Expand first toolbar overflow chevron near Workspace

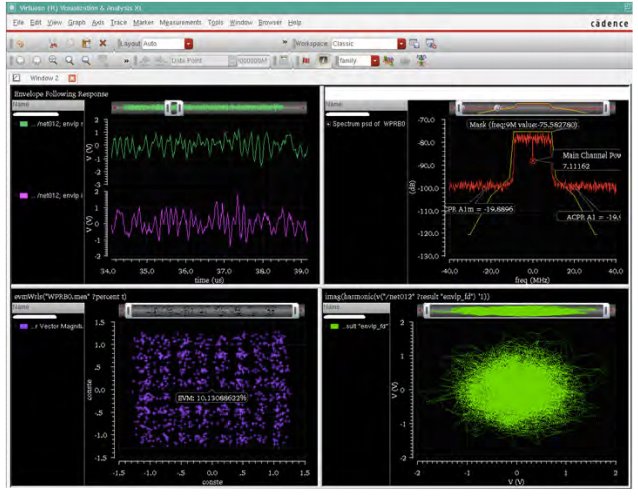click(x=285, y=42)
